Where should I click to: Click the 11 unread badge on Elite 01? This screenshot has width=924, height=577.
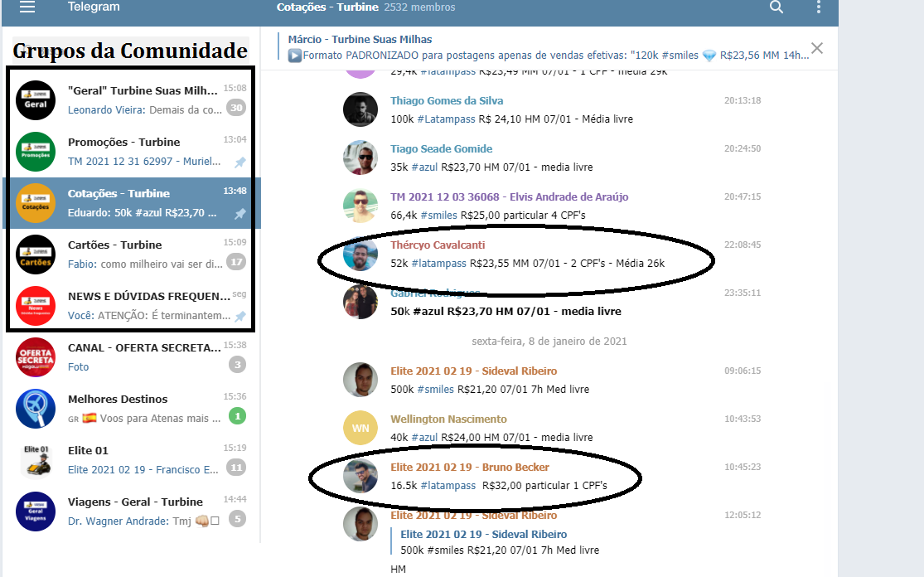[236, 468]
